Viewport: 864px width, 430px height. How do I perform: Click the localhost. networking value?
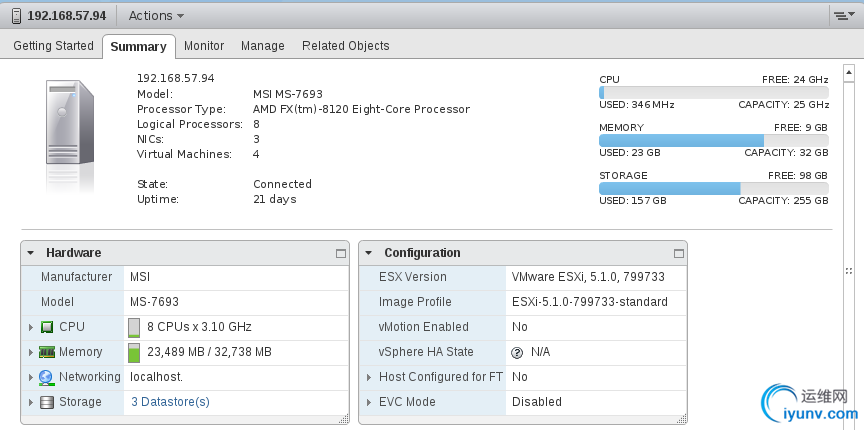point(156,377)
